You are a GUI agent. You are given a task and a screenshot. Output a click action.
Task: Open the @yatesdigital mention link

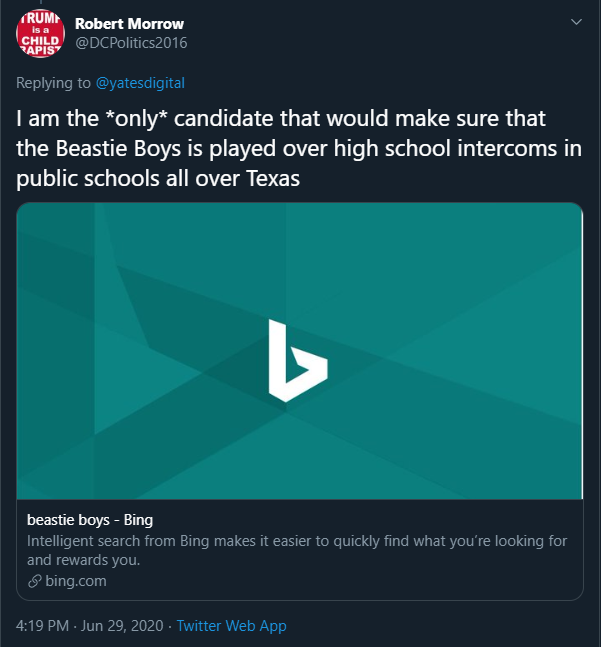coord(140,82)
